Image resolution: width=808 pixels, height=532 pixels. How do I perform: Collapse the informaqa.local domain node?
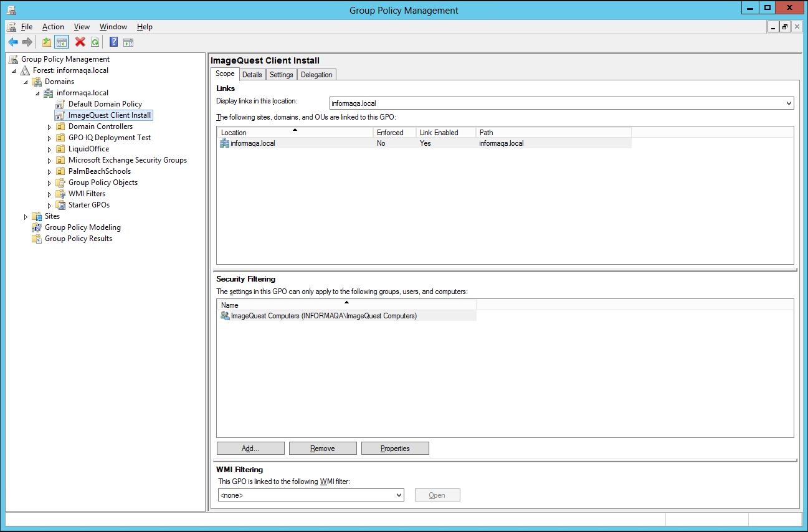coord(38,93)
